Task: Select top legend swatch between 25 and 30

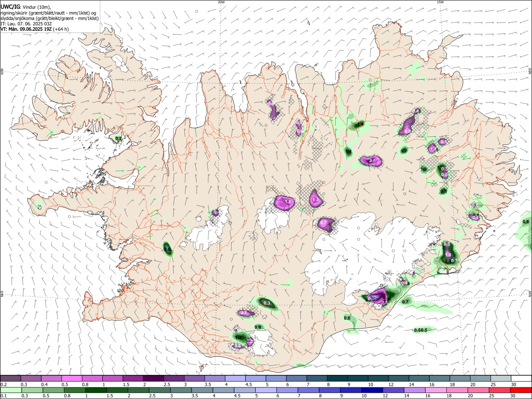Action: point(501,378)
